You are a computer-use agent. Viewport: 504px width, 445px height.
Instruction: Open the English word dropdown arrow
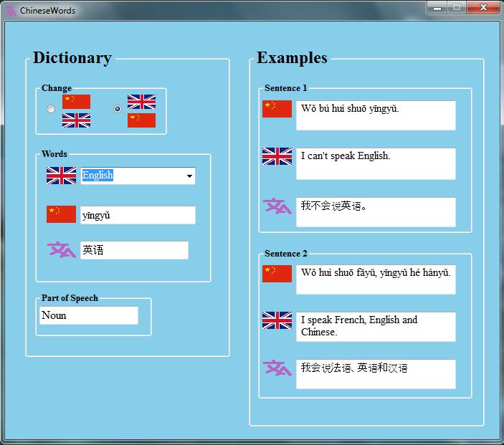pos(190,176)
